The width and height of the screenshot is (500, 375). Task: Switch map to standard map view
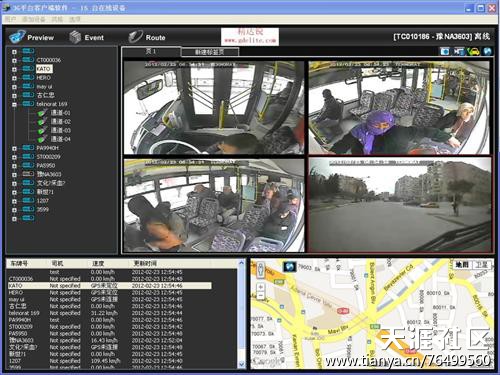(x=462, y=265)
